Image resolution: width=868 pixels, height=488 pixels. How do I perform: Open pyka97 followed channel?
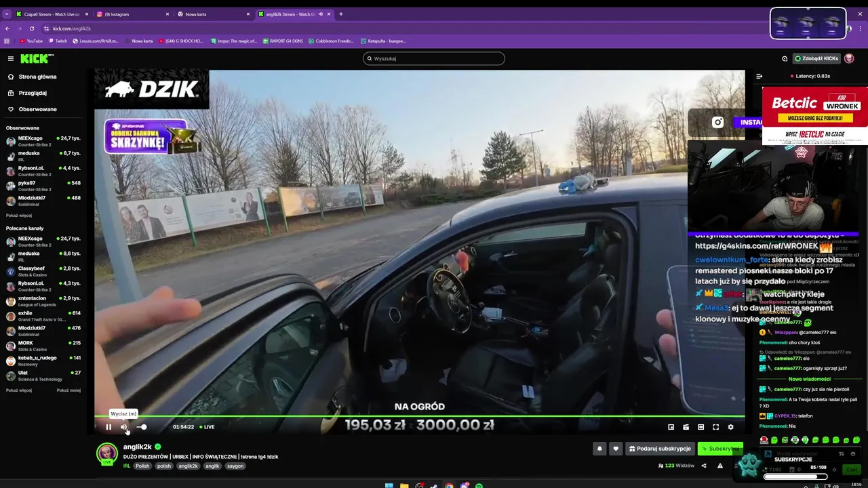click(43, 186)
